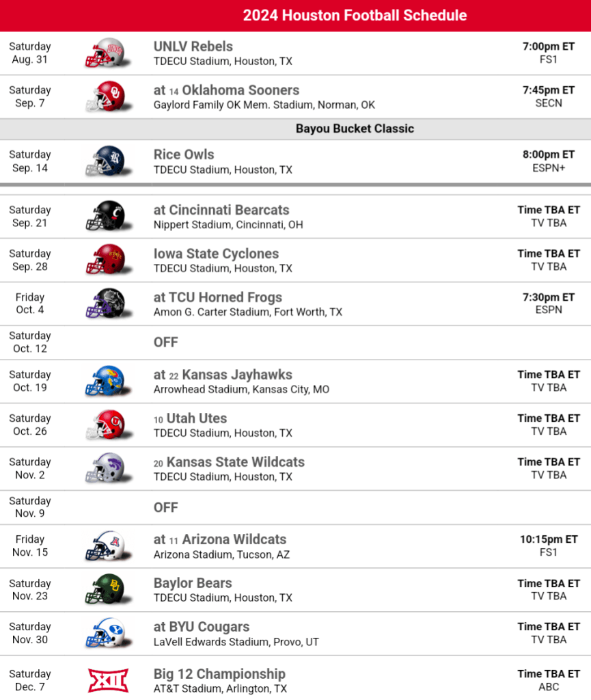Image resolution: width=591 pixels, height=700 pixels.
Task: Click the TCU Horned Frogs helmet
Action: pos(105,304)
